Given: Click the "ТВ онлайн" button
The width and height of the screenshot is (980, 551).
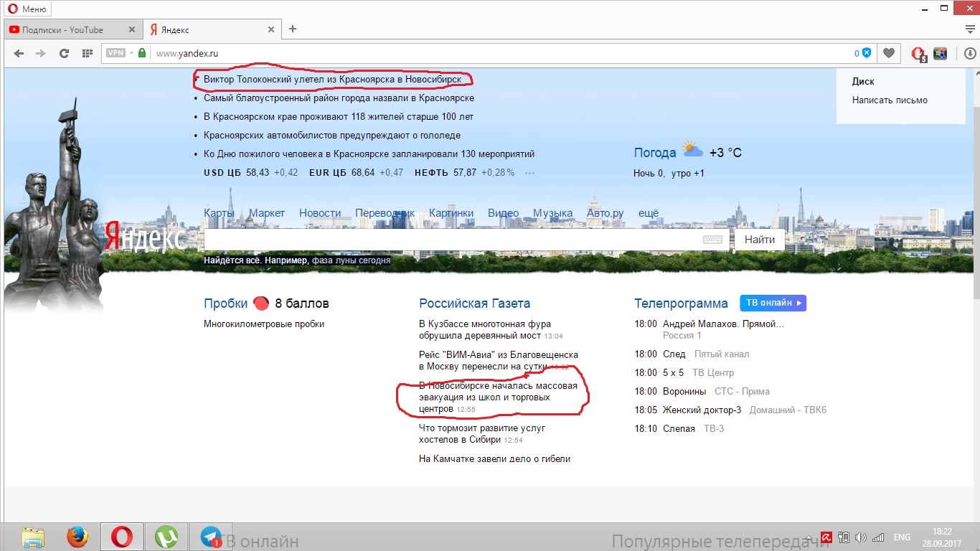Looking at the screenshot, I should tap(773, 303).
